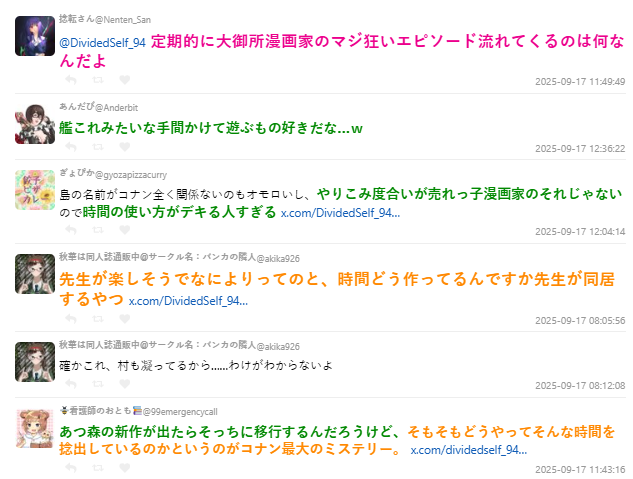
Task: Open the @DividedSelf_94 mention link
Action: [x=103, y=44]
